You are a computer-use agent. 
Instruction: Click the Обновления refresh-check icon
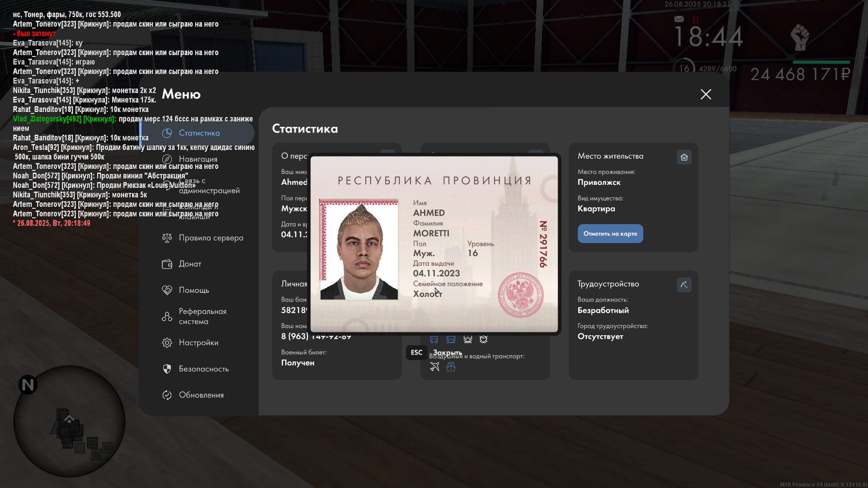[x=167, y=395]
